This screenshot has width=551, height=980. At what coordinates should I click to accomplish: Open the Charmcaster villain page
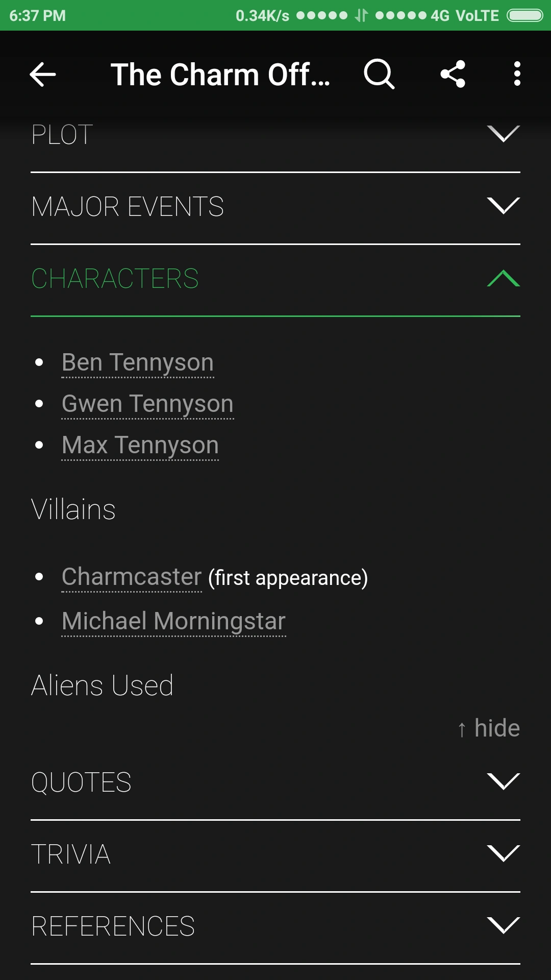131,577
